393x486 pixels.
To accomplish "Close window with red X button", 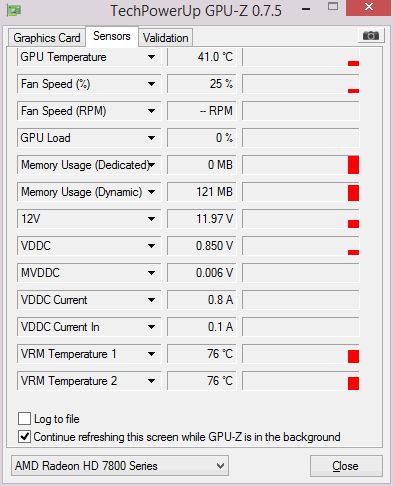I will [x=369, y=7].
